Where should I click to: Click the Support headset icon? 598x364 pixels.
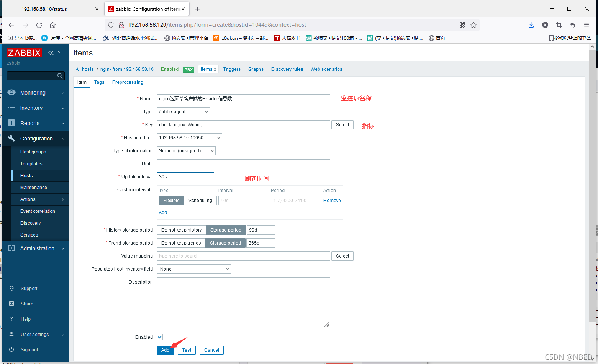click(11, 288)
